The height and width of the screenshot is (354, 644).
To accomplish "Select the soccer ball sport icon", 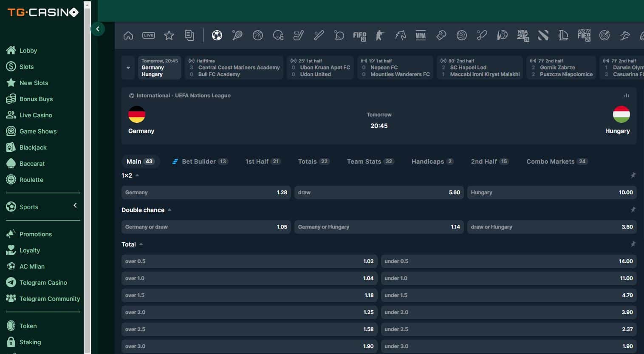I will (x=217, y=36).
